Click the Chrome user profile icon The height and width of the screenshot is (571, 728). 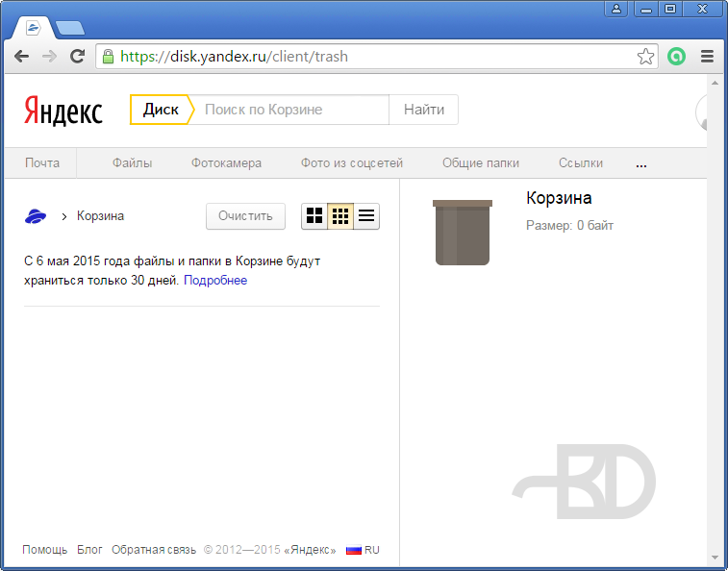click(616, 9)
